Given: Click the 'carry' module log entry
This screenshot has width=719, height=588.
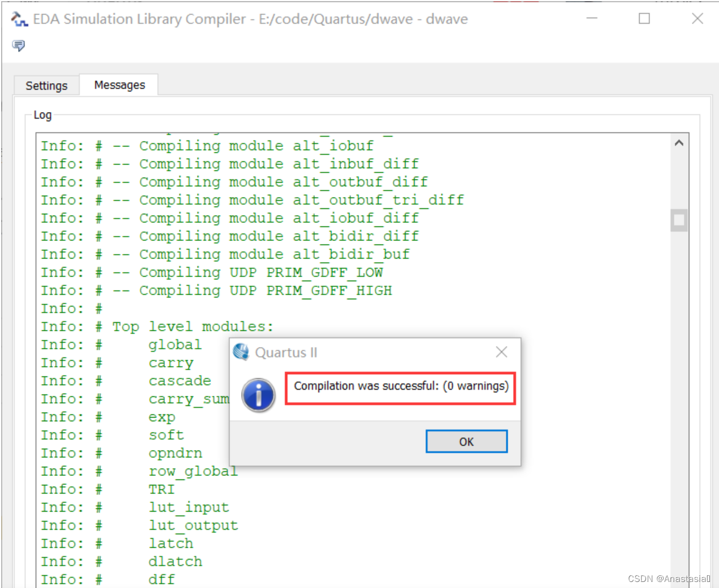Looking at the screenshot, I should coord(170,363).
